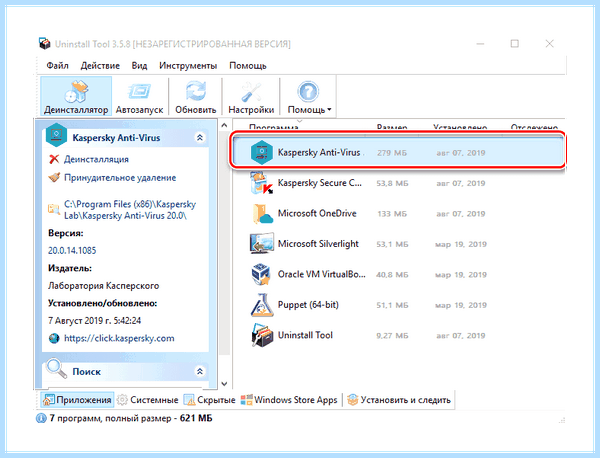
Task: Switch to the Windows Store Apps tab
Action: tap(289, 400)
